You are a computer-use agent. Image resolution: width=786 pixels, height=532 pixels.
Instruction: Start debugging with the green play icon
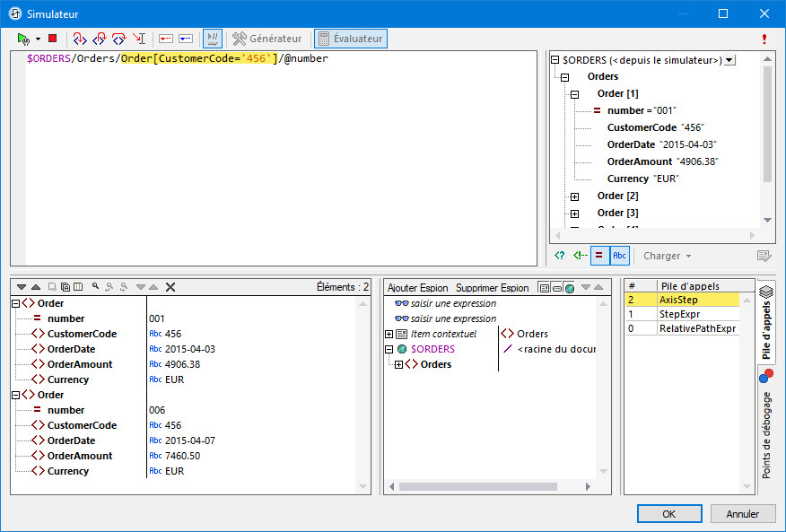(23, 39)
